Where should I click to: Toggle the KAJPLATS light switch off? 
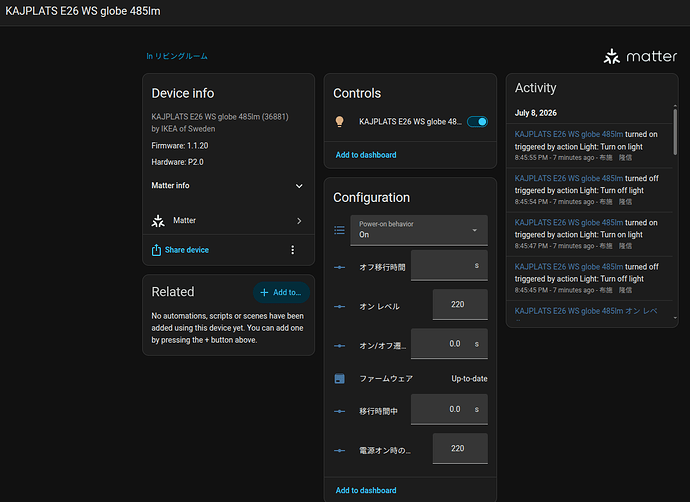point(477,121)
